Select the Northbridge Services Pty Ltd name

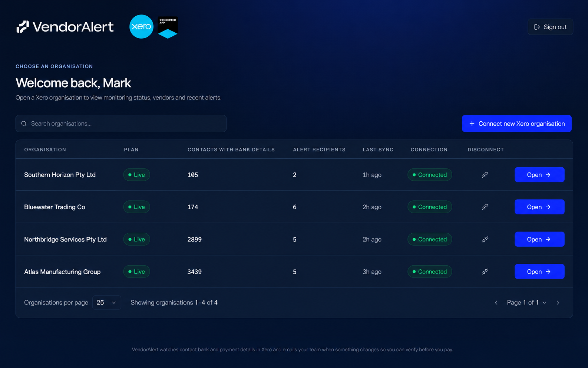click(x=65, y=239)
